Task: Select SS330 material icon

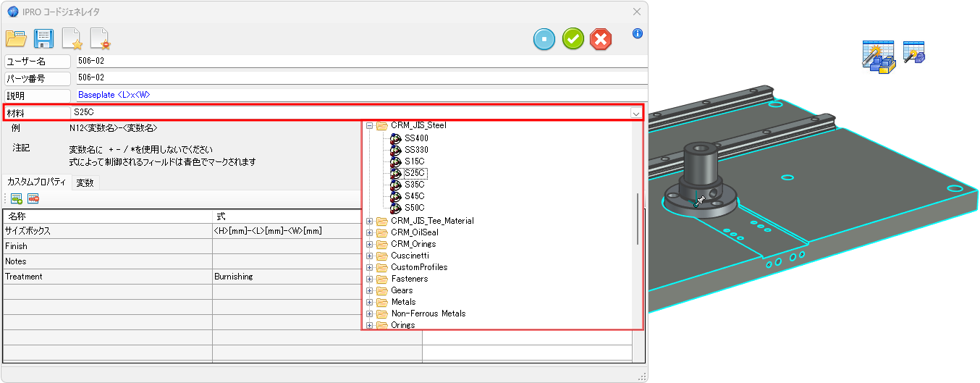Action: pos(396,149)
